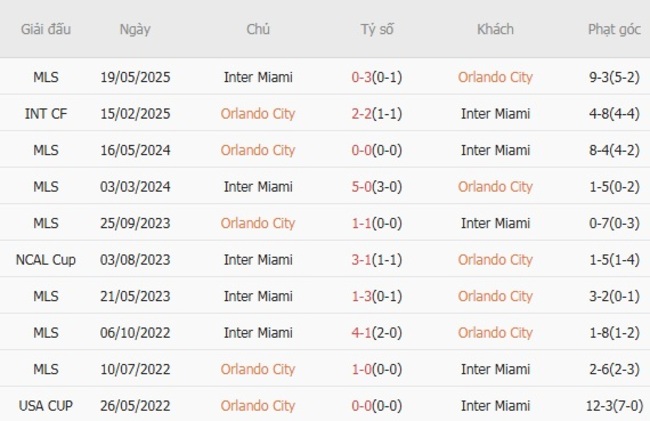Click the "Phạt góc" column header
The height and width of the screenshot is (421, 650).
point(614,29)
